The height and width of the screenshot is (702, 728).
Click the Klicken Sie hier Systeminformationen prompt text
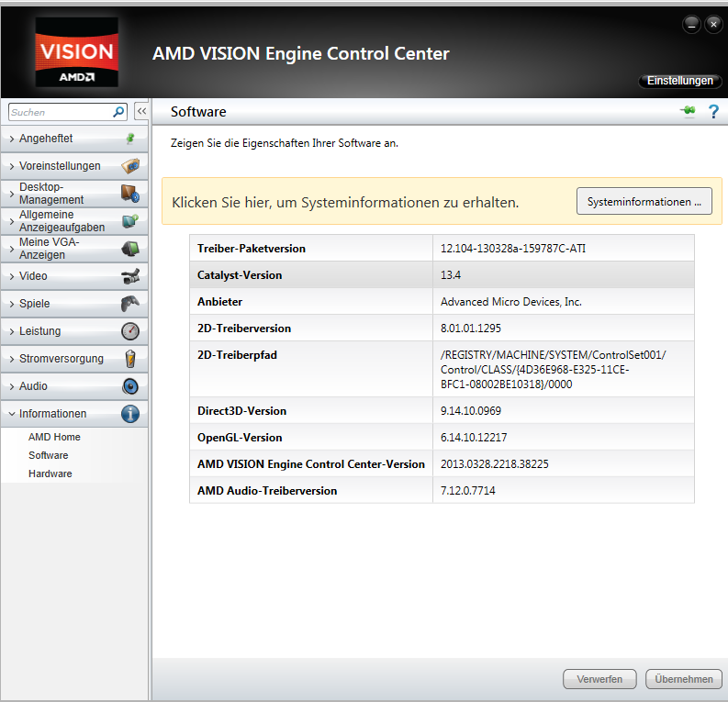pyautogui.click(x=345, y=202)
